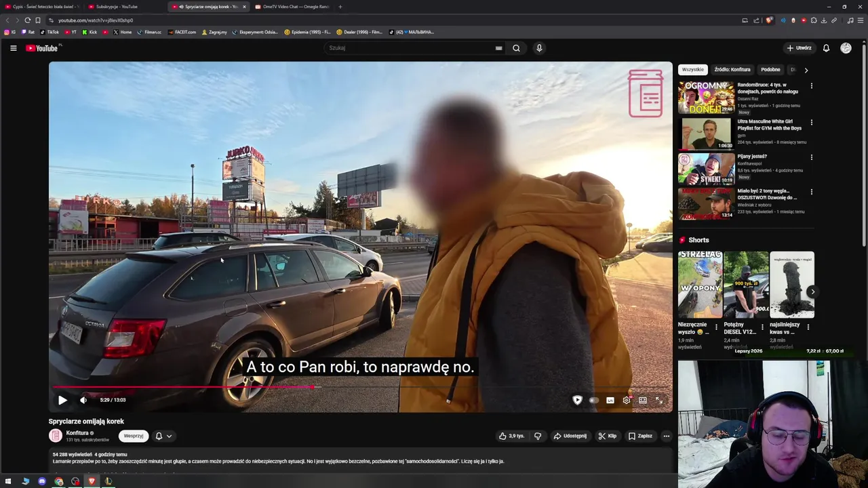Seek on the video progress bar
868x488 pixels.
click(361, 387)
